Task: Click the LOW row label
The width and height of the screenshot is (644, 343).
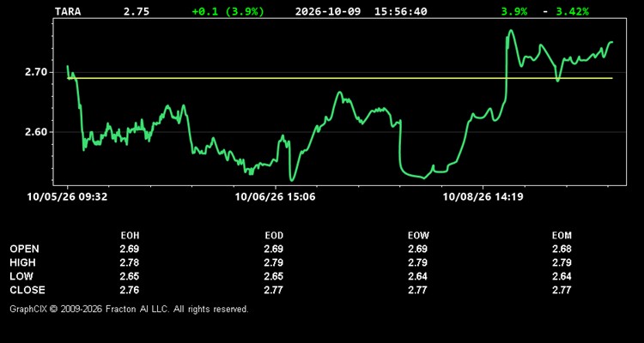Action: tap(21, 276)
